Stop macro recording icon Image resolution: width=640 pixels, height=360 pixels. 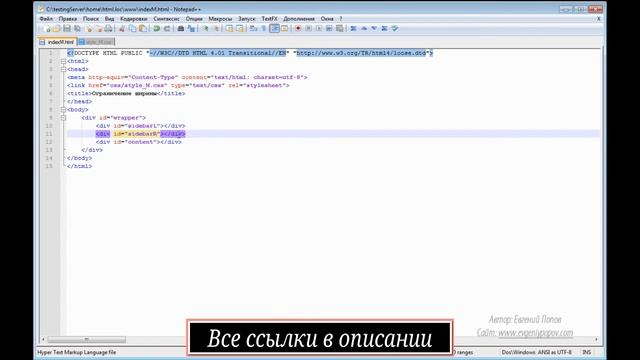pyautogui.click(x=308, y=29)
